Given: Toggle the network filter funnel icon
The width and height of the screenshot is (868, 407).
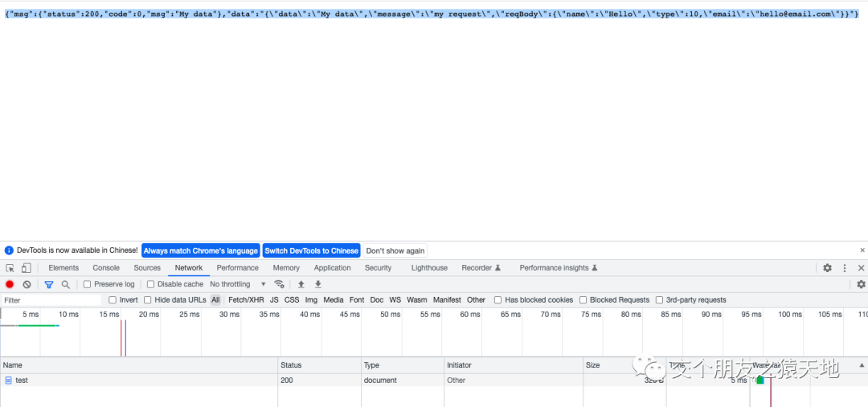Looking at the screenshot, I should point(49,284).
